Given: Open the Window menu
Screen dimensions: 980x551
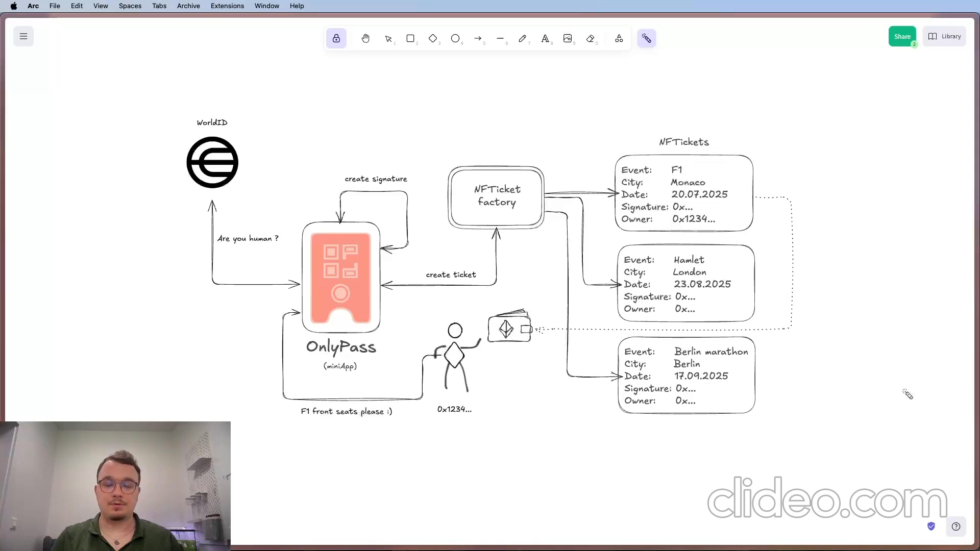Looking at the screenshot, I should [x=267, y=6].
